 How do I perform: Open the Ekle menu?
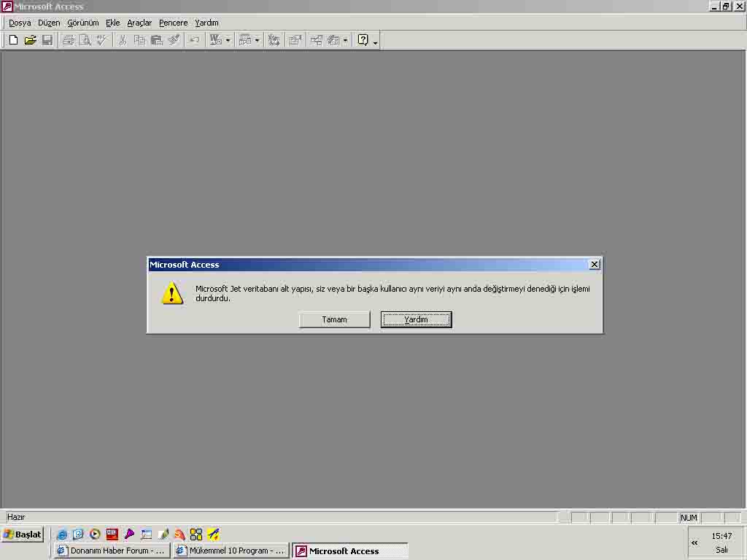click(x=113, y=23)
